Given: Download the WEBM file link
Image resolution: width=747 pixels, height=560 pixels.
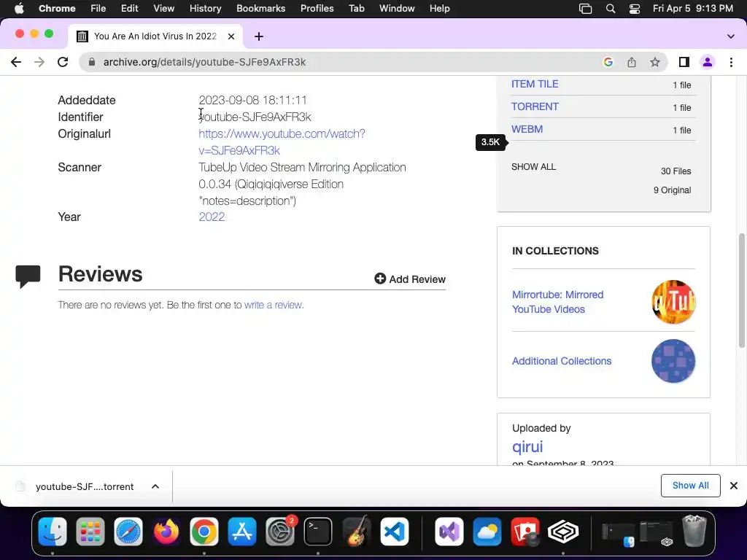Looking at the screenshot, I should (527, 129).
